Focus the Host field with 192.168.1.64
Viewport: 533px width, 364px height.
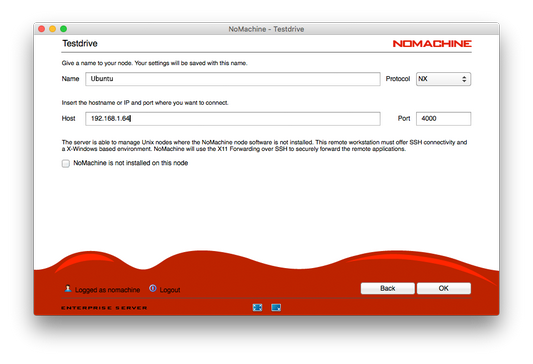pyautogui.click(x=233, y=119)
